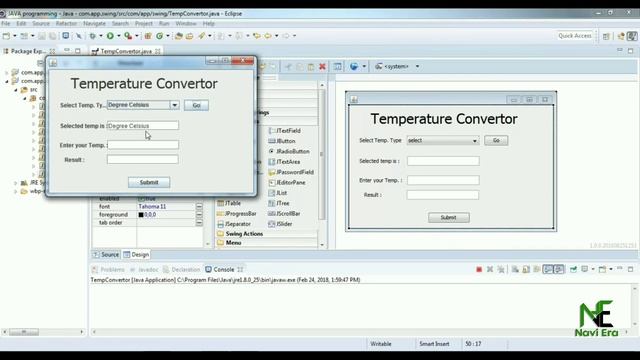Click the Debug bug icon in toolbar
The image size is (640, 360).
pyautogui.click(x=93, y=36)
